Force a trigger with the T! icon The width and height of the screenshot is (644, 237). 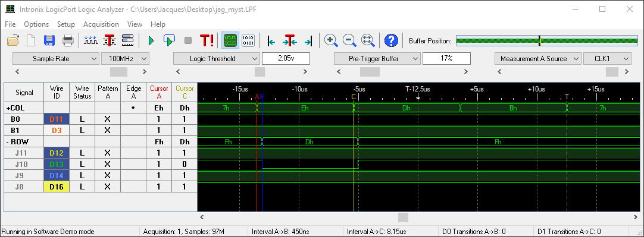click(x=207, y=40)
